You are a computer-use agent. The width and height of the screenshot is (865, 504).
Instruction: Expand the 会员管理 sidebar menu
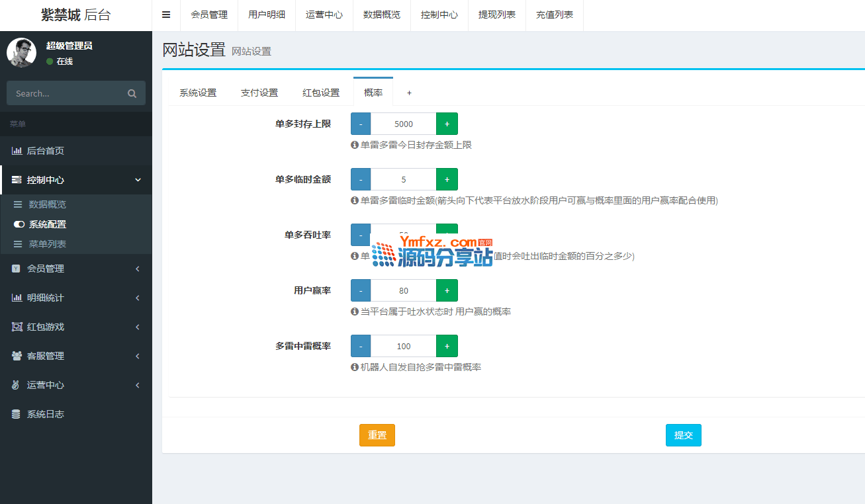(x=76, y=269)
